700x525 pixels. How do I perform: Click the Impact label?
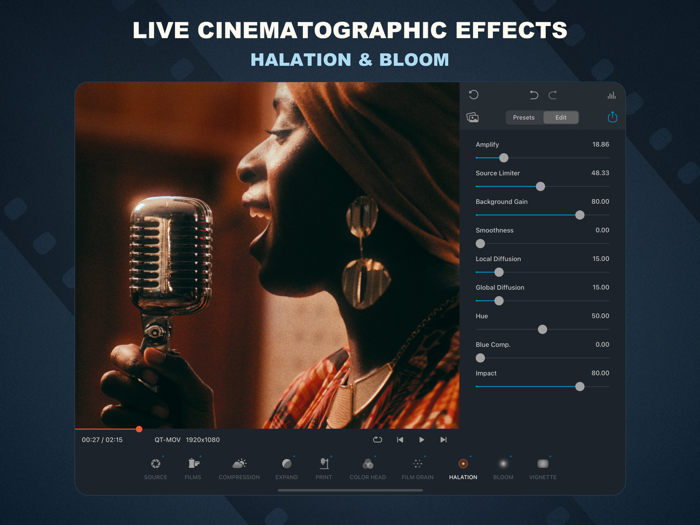486,373
